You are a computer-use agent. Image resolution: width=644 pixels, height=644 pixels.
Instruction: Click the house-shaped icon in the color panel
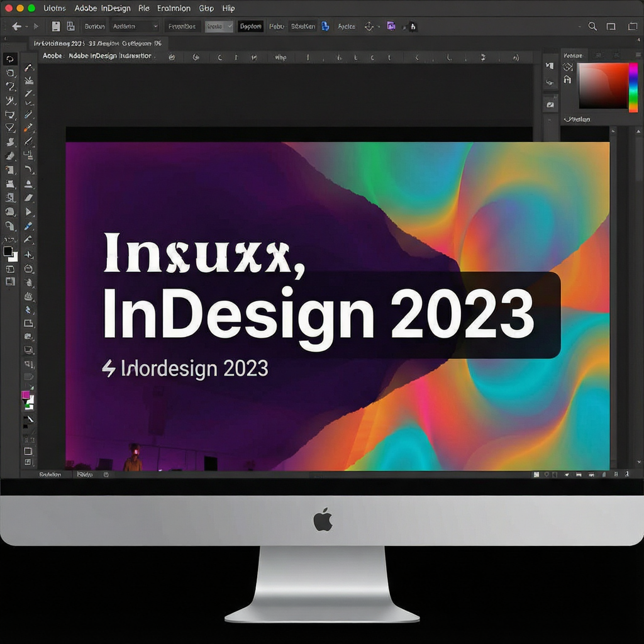coord(568,79)
